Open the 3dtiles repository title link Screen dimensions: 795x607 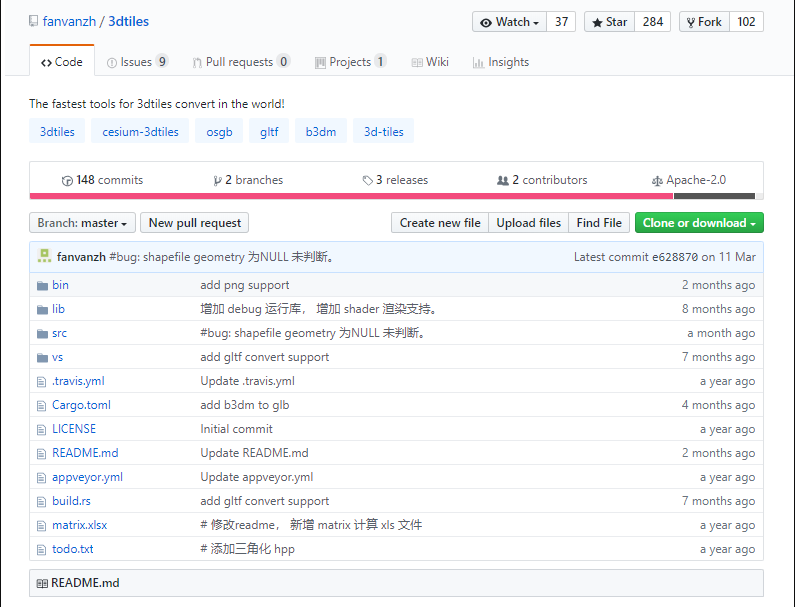tap(129, 21)
